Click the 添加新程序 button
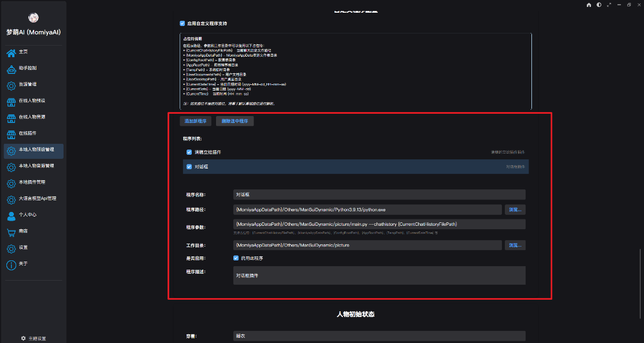Screen dimensions: 644x343 click(x=195, y=121)
